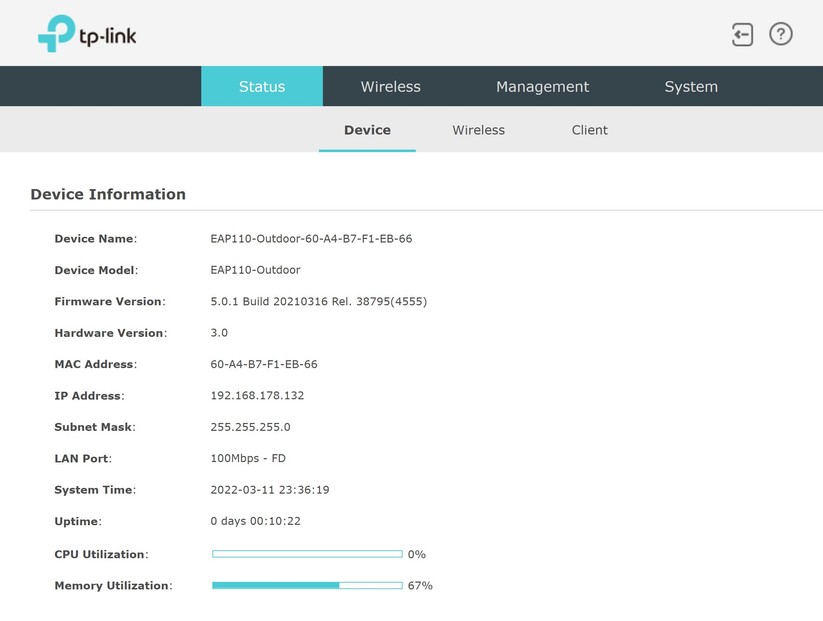This screenshot has height=621, width=823.
Task: Click the Memory Utilization progress bar
Action: (x=305, y=584)
